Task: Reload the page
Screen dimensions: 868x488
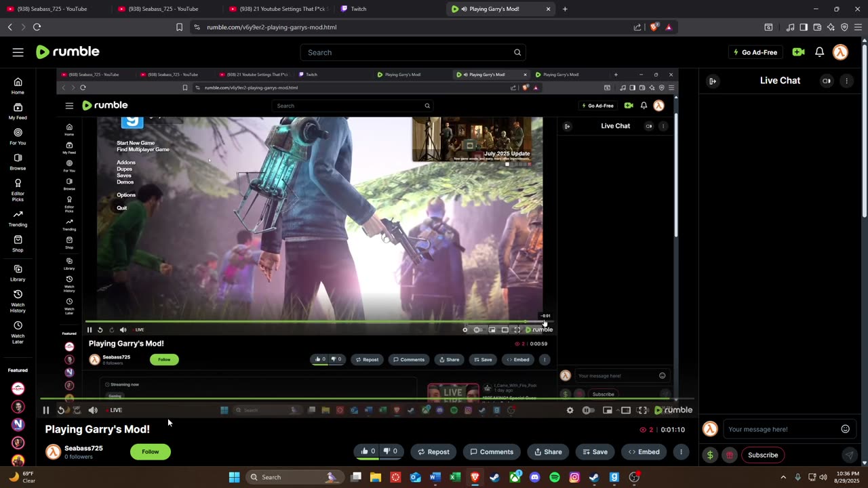Action: (37, 27)
